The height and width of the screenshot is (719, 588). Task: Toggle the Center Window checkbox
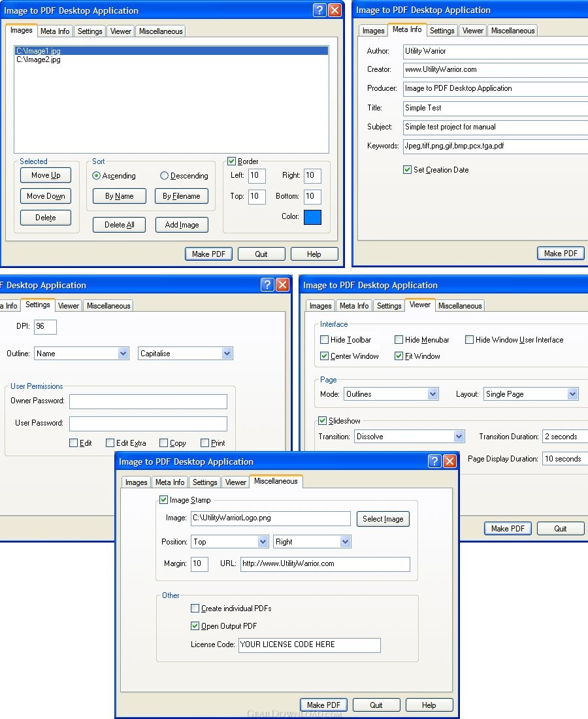point(324,356)
